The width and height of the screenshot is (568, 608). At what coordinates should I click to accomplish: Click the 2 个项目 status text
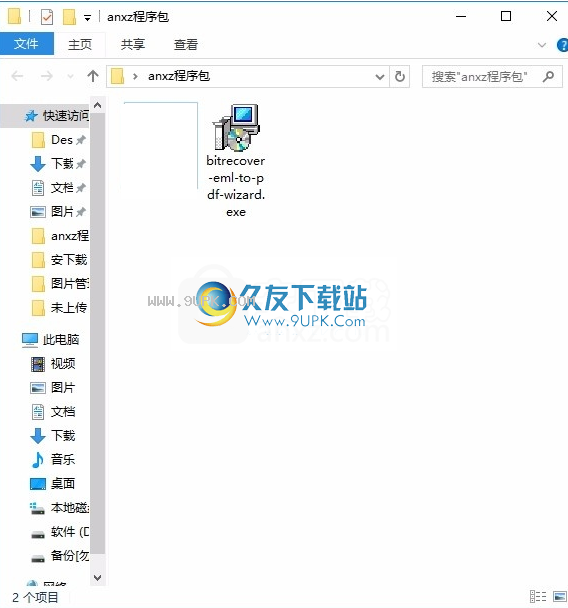(x=35, y=597)
